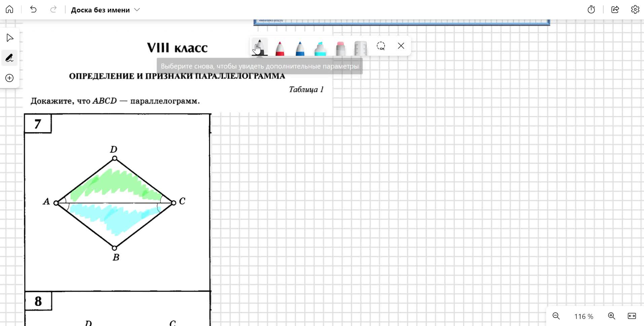Zoom in on the board

[x=612, y=316]
